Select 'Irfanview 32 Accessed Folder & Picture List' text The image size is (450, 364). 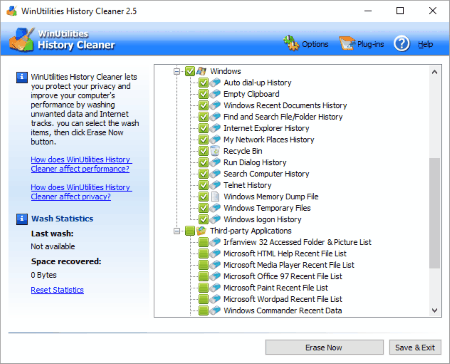coord(297,242)
